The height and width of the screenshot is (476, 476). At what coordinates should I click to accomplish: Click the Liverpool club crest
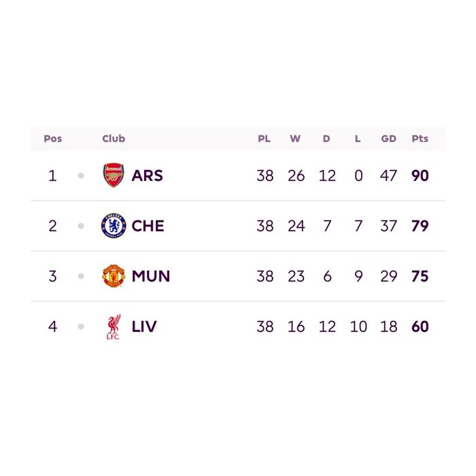[114, 326]
